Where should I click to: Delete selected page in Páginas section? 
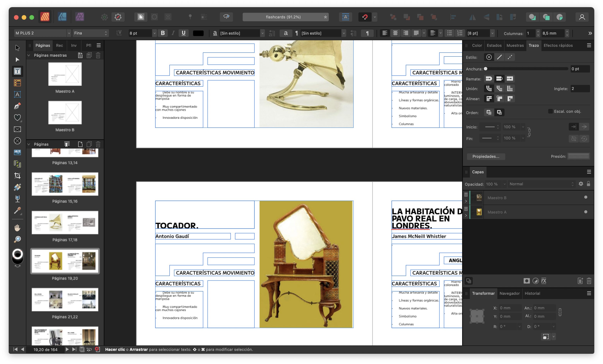[98, 144]
